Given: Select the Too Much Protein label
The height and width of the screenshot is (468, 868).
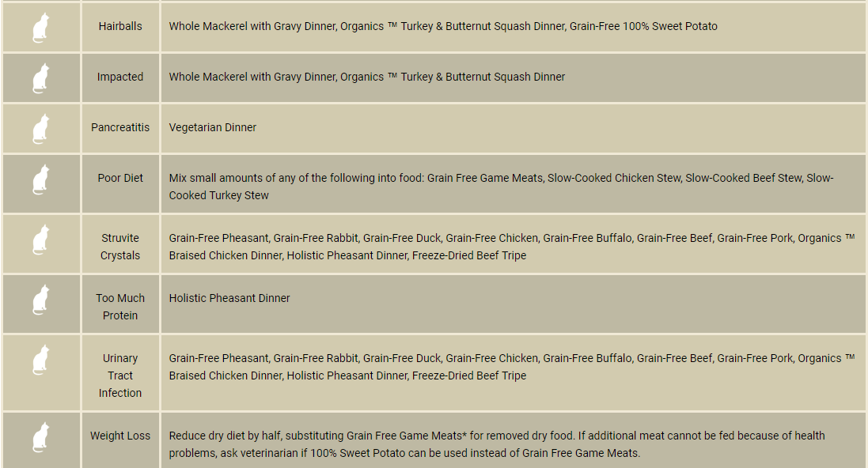Looking at the screenshot, I should [120, 307].
